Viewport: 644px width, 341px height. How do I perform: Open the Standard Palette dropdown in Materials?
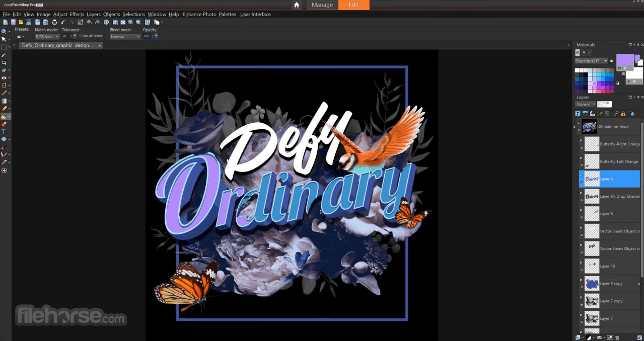(x=591, y=61)
